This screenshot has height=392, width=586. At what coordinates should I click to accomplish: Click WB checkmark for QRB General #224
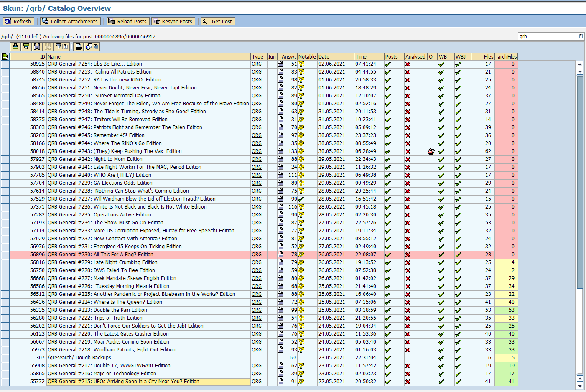[x=441, y=302]
